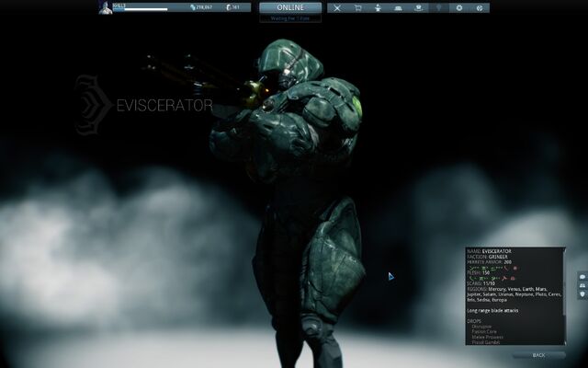The height and width of the screenshot is (368, 588).
Task: Click the 'FACTION: GRINEER' line
Action: 487,257
